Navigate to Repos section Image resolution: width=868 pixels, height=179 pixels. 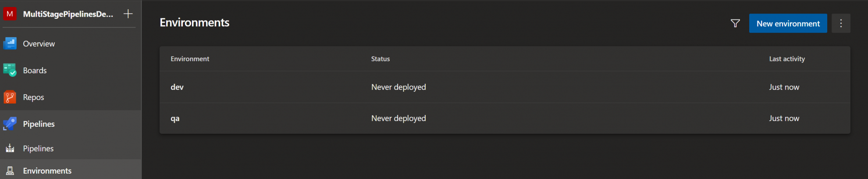[x=33, y=97]
